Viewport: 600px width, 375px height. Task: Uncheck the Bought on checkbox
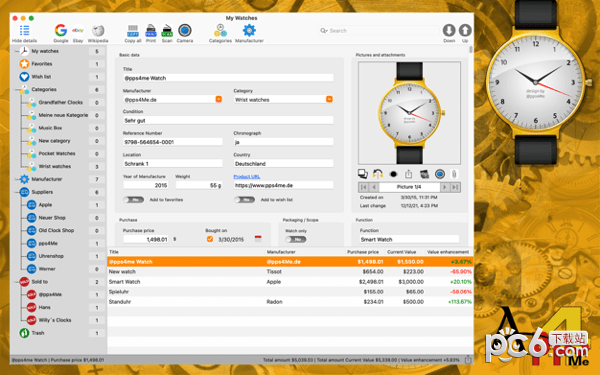[x=210, y=239]
